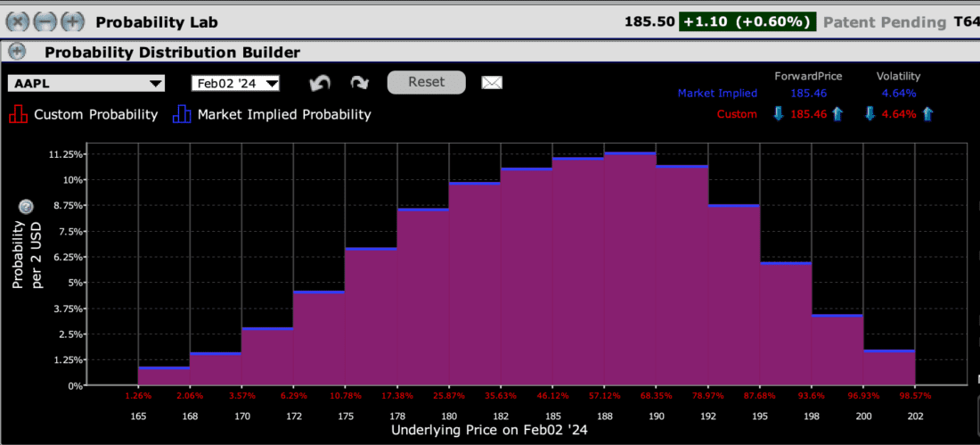Click the envelope mail icon
Viewport: 980px width, 445px height.
click(x=492, y=83)
